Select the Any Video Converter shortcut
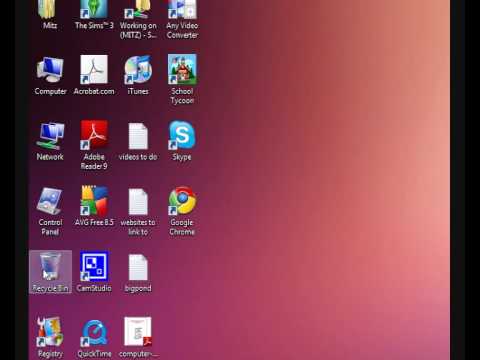 182,19
